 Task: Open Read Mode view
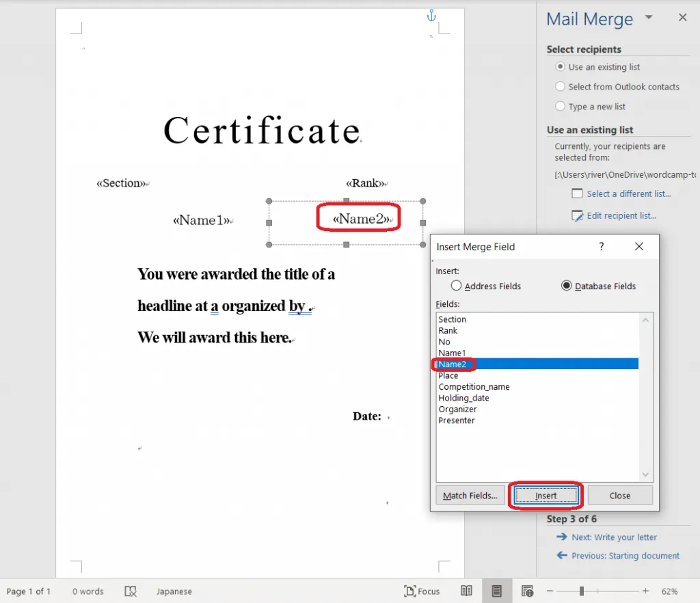pyautogui.click(x=466, y=591)
